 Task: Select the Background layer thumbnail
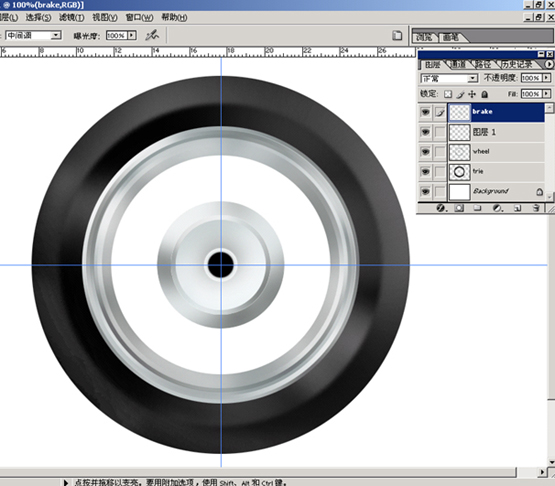tap(459, 191)
